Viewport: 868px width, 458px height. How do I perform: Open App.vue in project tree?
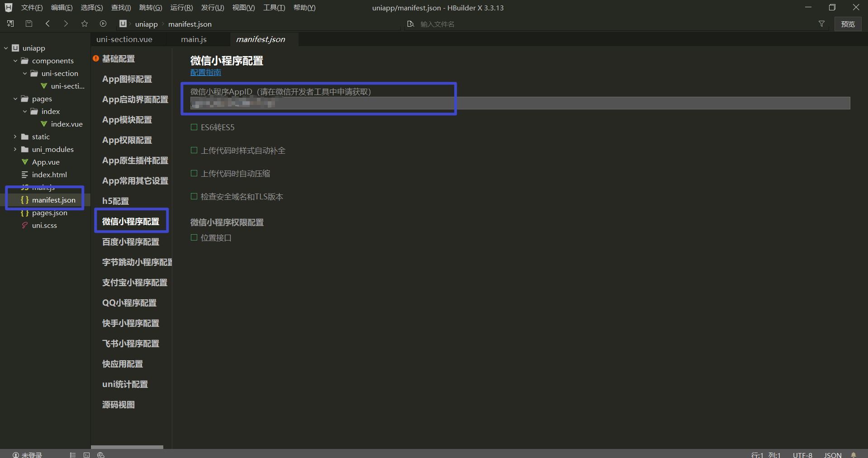[46, 162]
